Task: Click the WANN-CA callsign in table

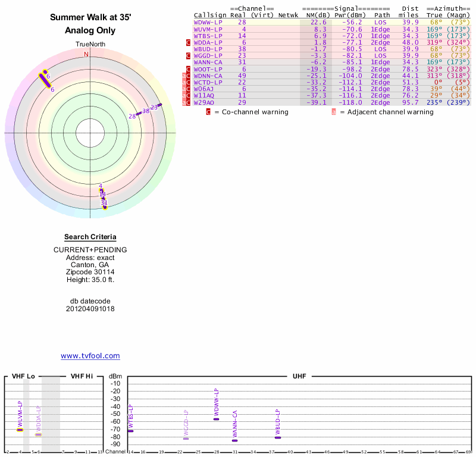Action: coord(208,62)
